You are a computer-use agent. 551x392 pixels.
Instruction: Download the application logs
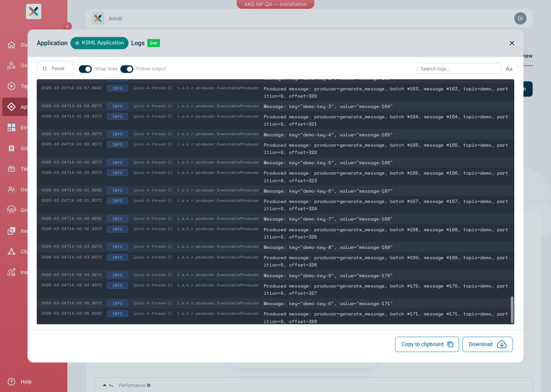coord(487,344)
